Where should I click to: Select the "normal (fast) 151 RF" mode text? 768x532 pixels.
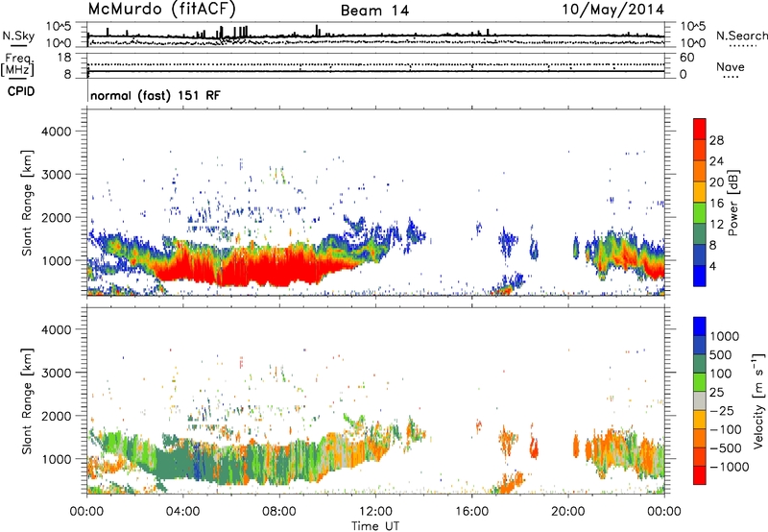point(156,95)
